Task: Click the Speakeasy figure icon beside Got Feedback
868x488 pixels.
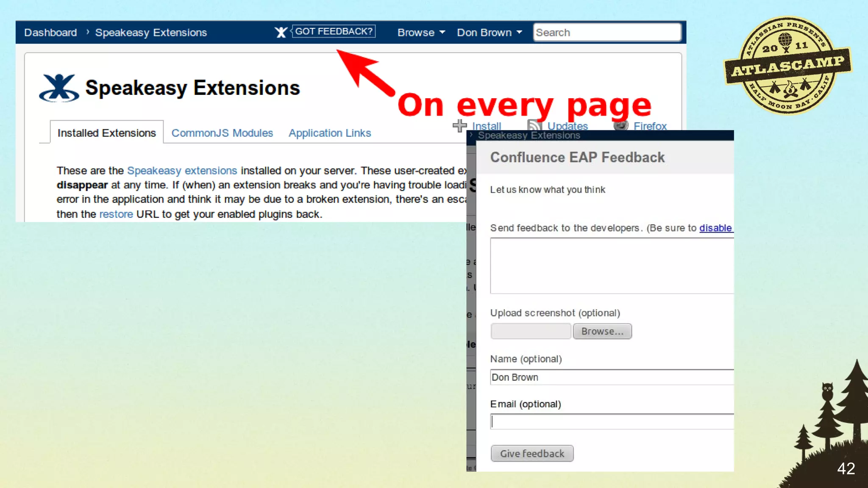Action: click(x=281, y=32)
